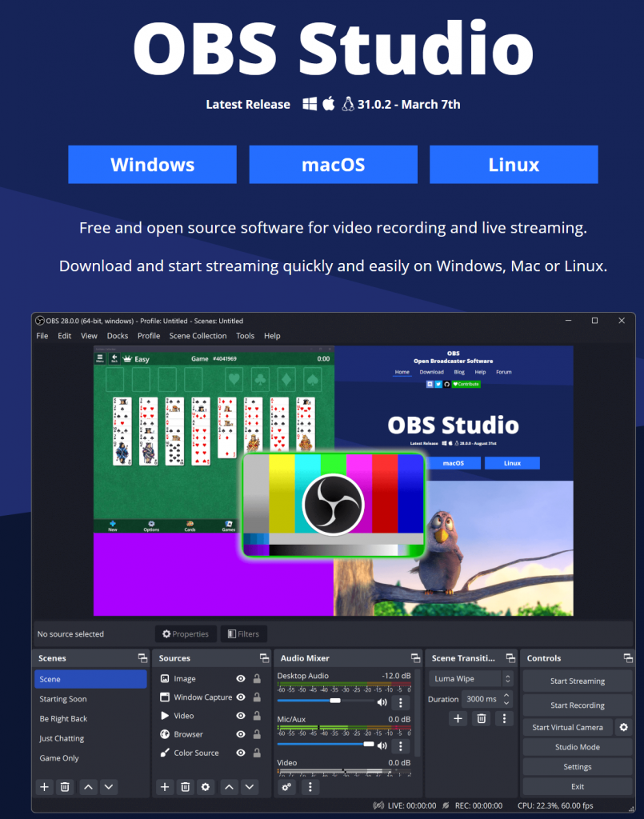Viewport: 644px width, 819px height.
Task: Click OBS logo on color bars
Action: [x=334, y=505]
